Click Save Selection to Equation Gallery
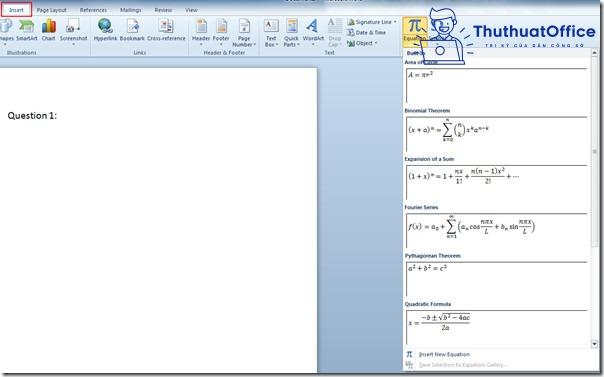 (x=462, y=365)
